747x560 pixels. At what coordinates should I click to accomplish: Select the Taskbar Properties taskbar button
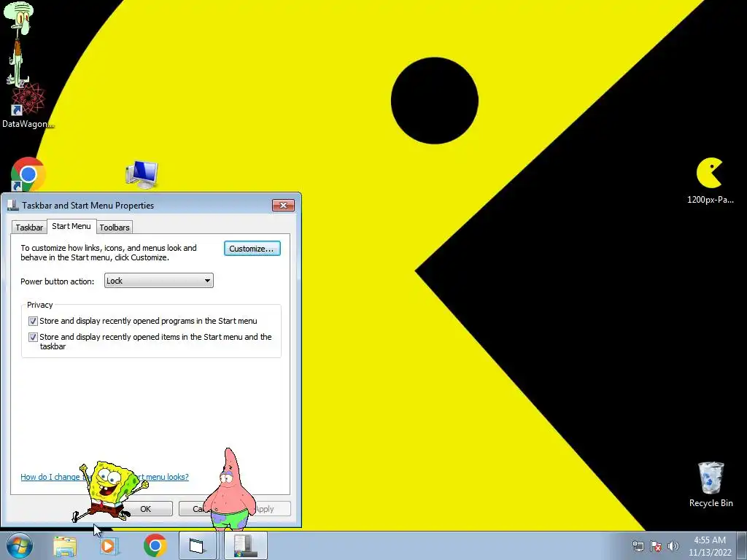245,545
